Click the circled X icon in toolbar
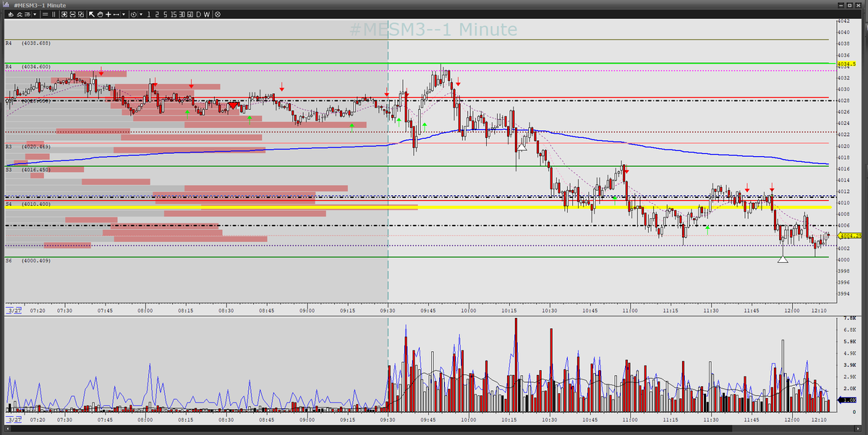The height and width of the screenshot is (435, 868). pos(218,14)
